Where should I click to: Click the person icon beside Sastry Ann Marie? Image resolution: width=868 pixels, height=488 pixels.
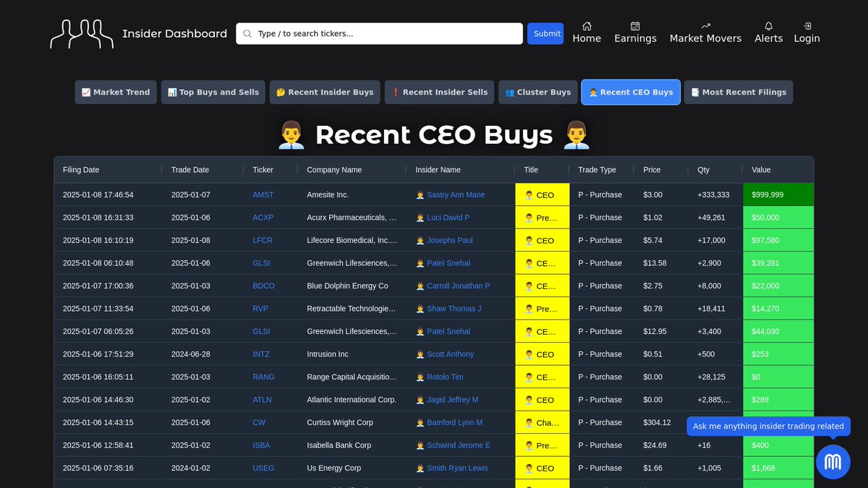pos(420,194)
